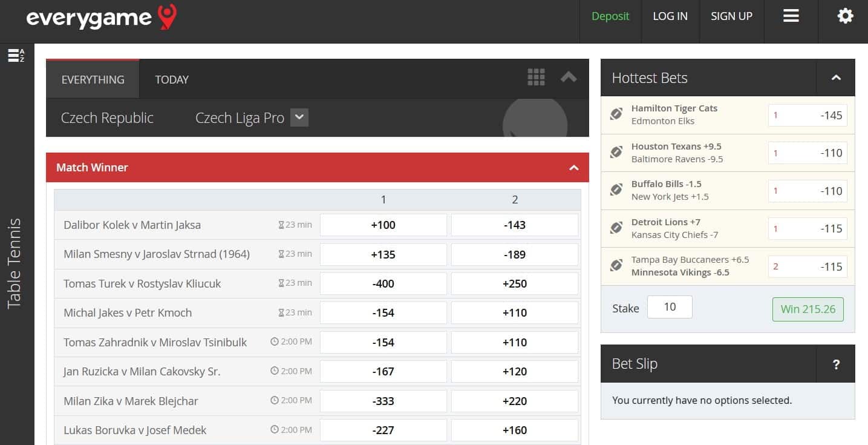Image resolution: width=868 pixels, height=445 pixels.
Task: Bet -154 on Tomas Zahradnik
Action: click(x=383, y=342)
